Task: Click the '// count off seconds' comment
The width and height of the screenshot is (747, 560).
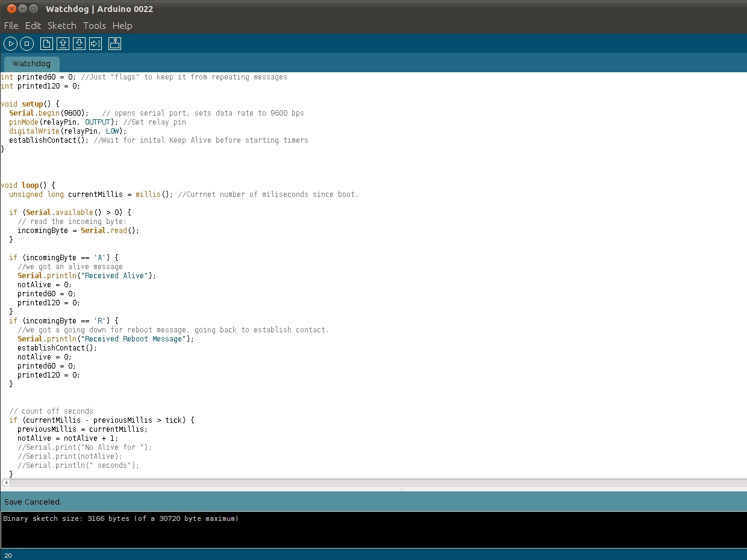Action: [51, 411]
